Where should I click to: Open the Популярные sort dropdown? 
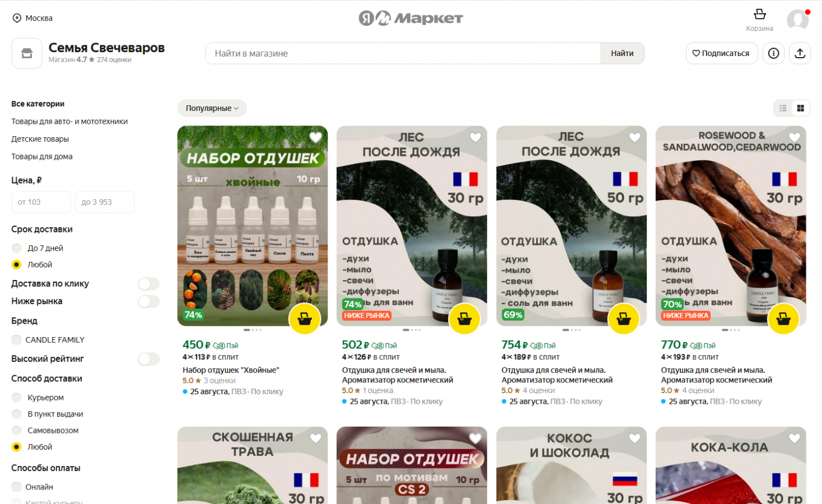point(212,108)
